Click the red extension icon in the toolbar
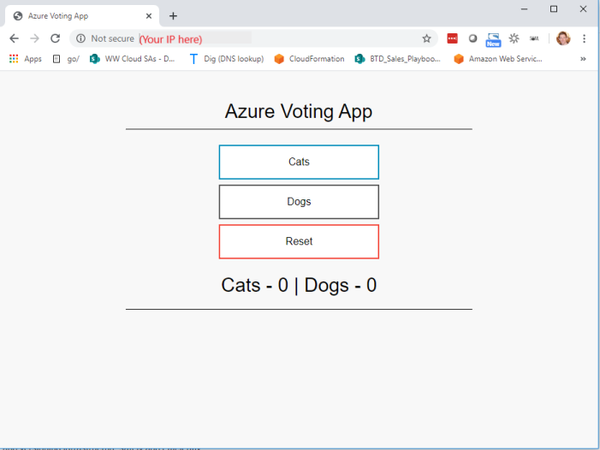600x450 pixels. coord(452,38)
